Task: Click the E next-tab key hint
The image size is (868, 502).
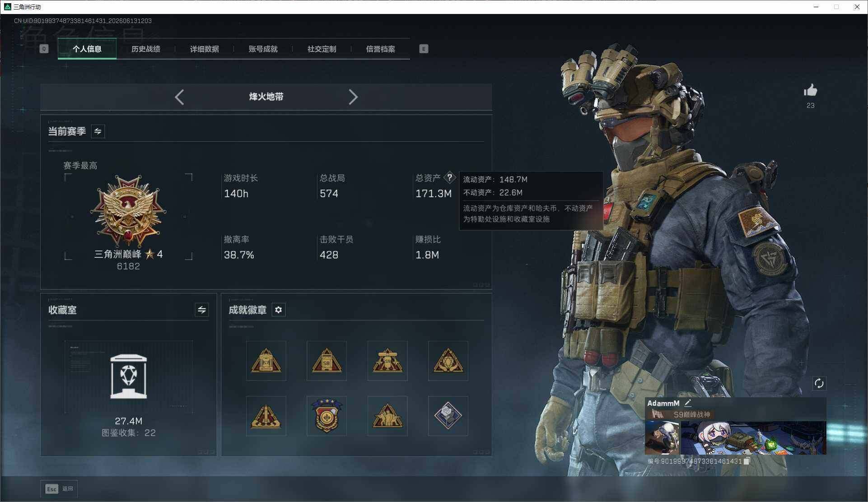Action: [x=424, y=49]
